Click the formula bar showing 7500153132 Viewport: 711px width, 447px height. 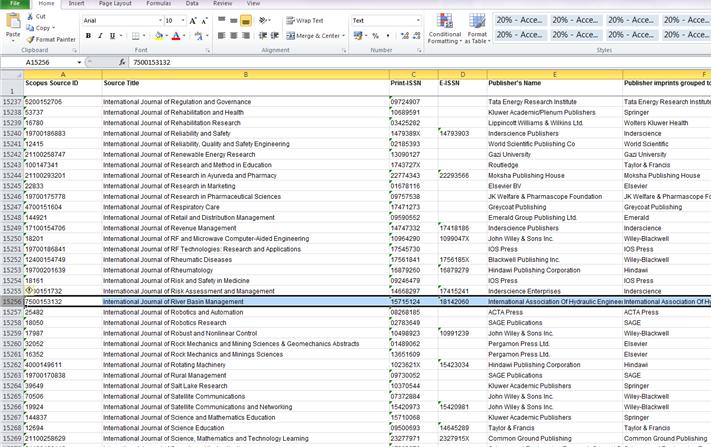(x=419, y=62)
